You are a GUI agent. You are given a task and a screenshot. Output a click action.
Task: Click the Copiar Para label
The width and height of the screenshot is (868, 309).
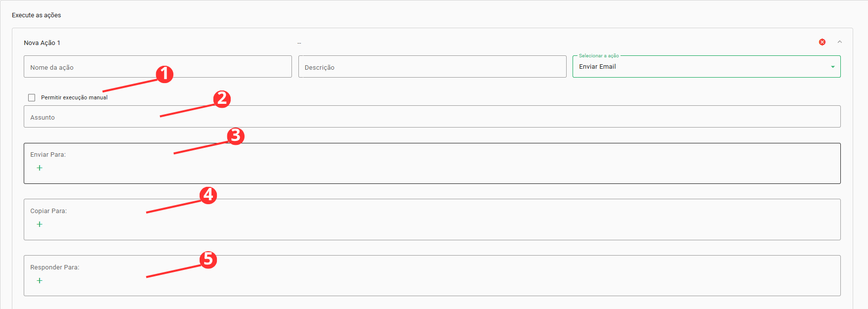[x=48, y=211]
